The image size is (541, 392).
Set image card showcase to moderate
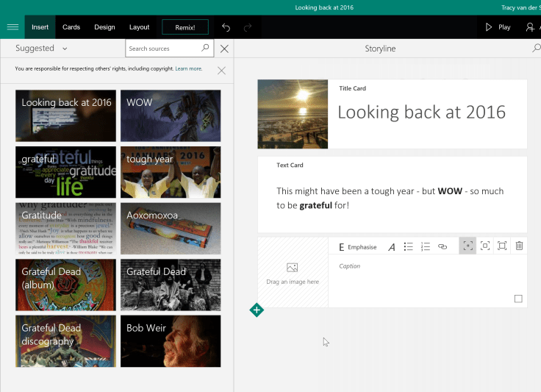click(485, 246)
